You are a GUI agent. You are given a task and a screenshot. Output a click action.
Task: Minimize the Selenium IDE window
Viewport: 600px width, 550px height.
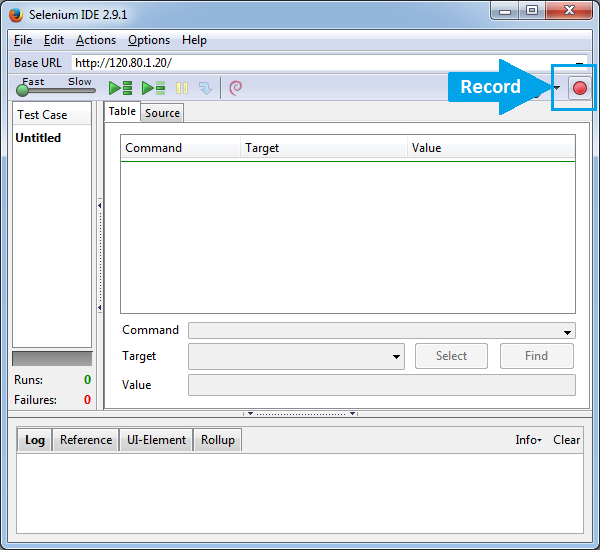coord(505,11)
